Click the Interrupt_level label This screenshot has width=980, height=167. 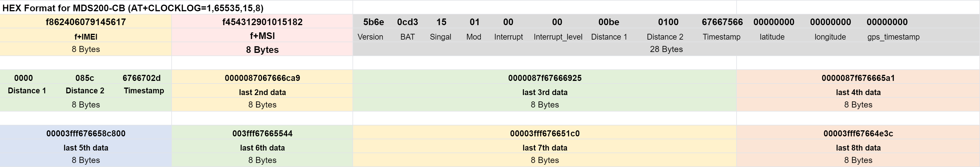(x=558, y=37)
